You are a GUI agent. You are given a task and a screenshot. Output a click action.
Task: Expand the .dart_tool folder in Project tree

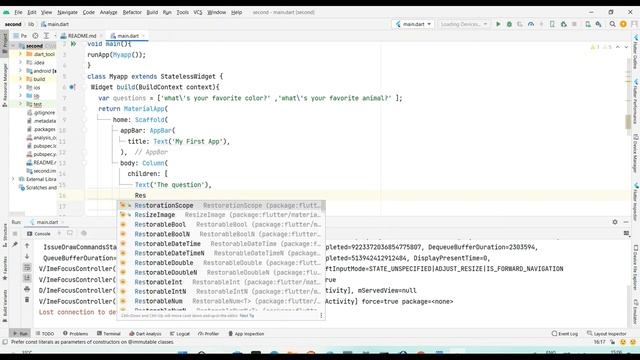[x=20, y=54]
